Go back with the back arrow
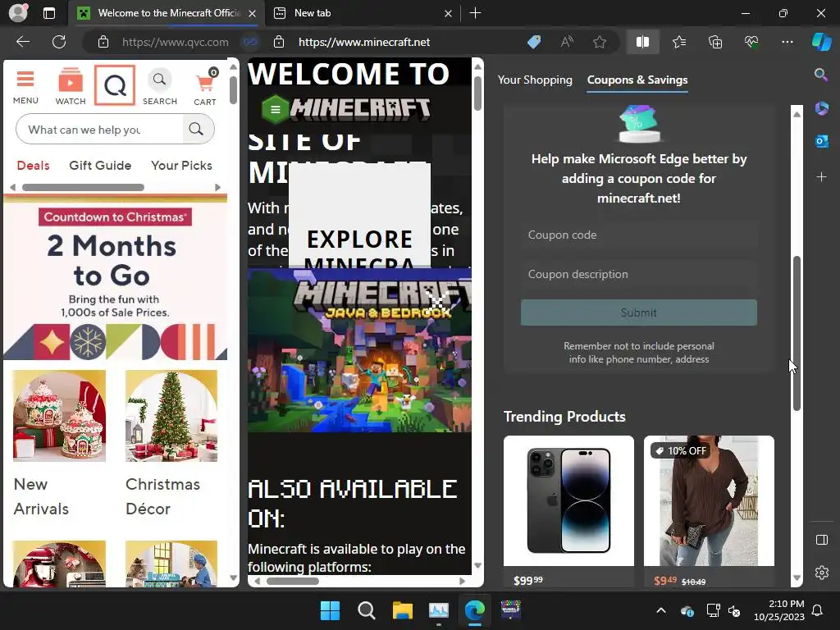 23,42
